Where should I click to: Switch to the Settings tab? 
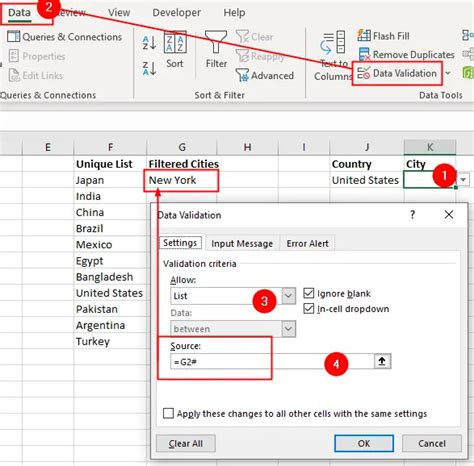click(180, 243)
